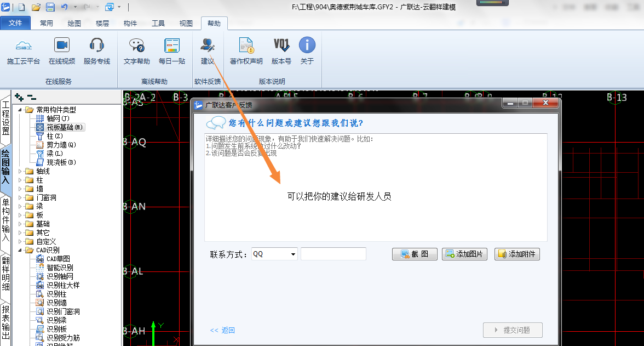This screenshot has width=644, height=346.
Task: Open the undo history dropdown arrow
Action: pyautogui.click(x=74, y=7)
